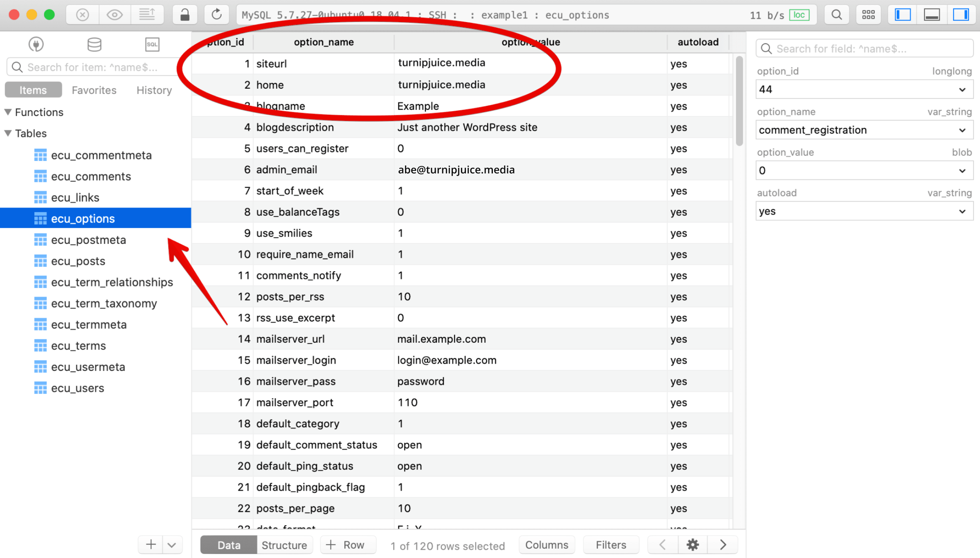The height and width of the screenshot is (558, 980).
Task: Select ecu_commentmeta table in sidebar
Action: click(102, 156)
